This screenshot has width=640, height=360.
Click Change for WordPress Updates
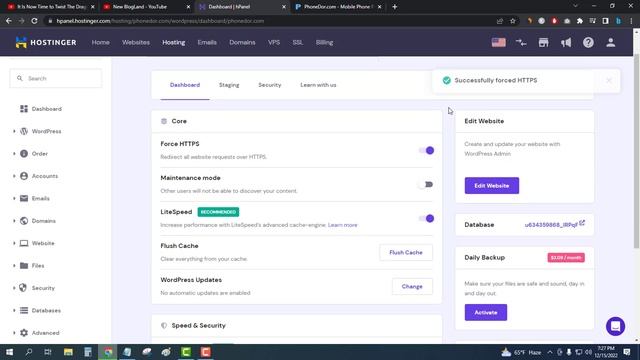(x=412, y=287)
